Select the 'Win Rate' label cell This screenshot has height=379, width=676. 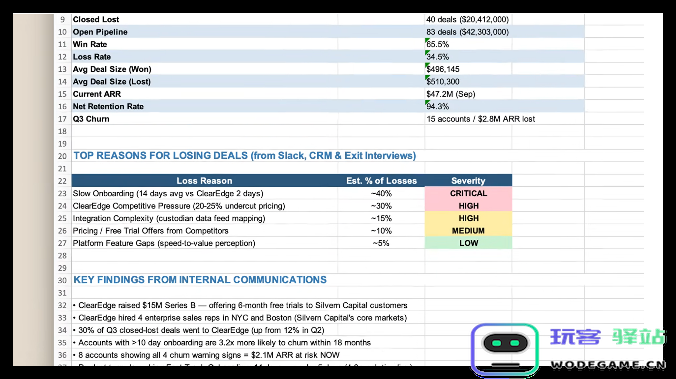[x=204, y=44]
